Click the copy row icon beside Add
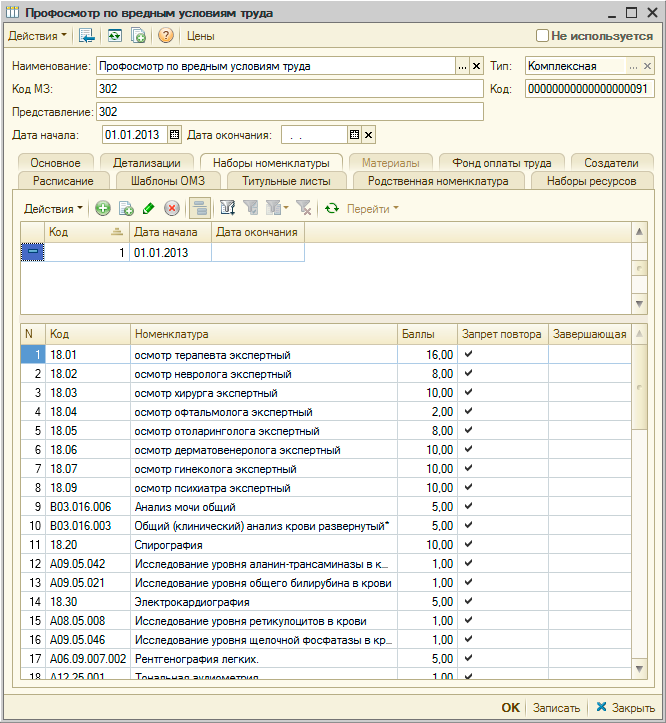666x723 pixels. [x=126, y=208]
